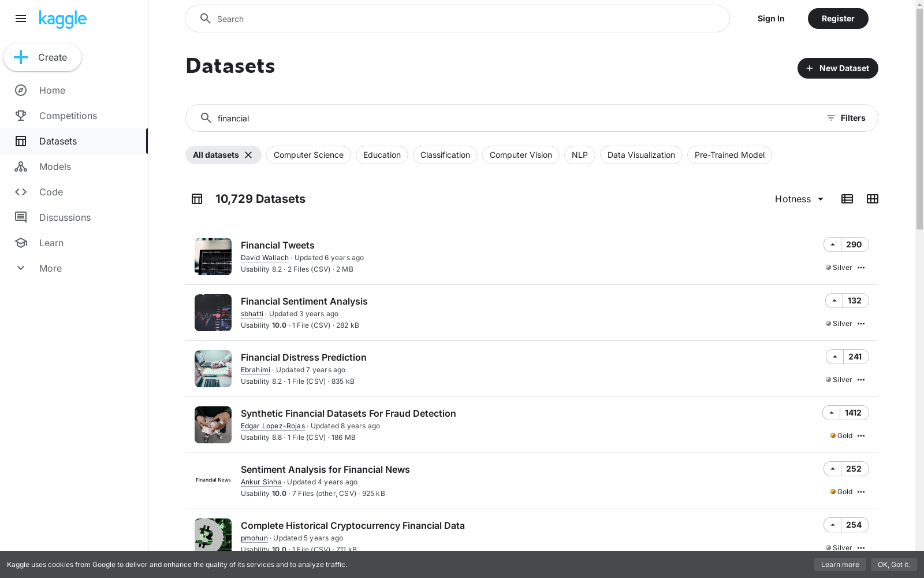Click the Create plus button
Screen dimensions: 924x578
[42, 57]
